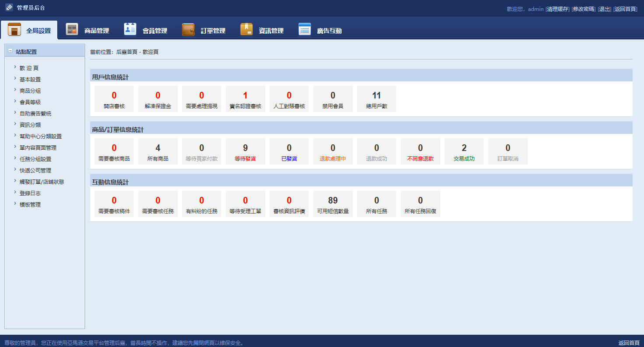
Task: Click the 訂單管理 wallet icon
Action: click(x=188, y=30)
